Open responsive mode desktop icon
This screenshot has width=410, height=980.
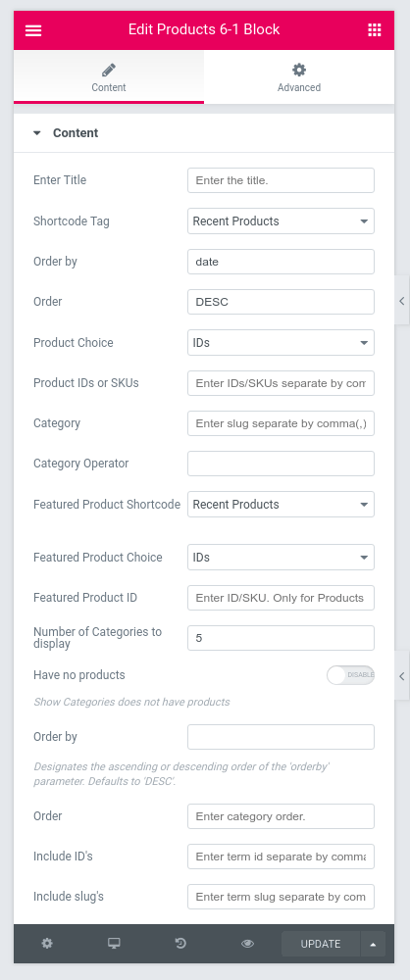coord(114,943)
